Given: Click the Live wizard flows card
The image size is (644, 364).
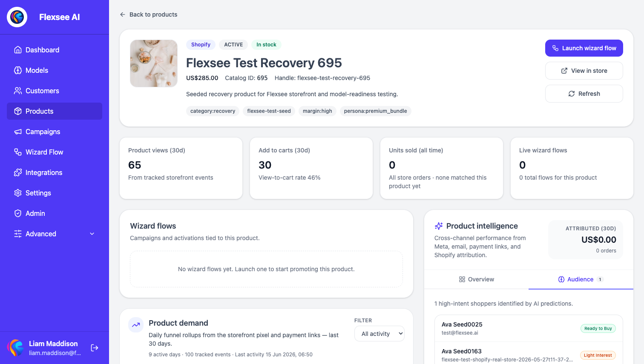Looking at the screenshot, I should click(572, 168).
